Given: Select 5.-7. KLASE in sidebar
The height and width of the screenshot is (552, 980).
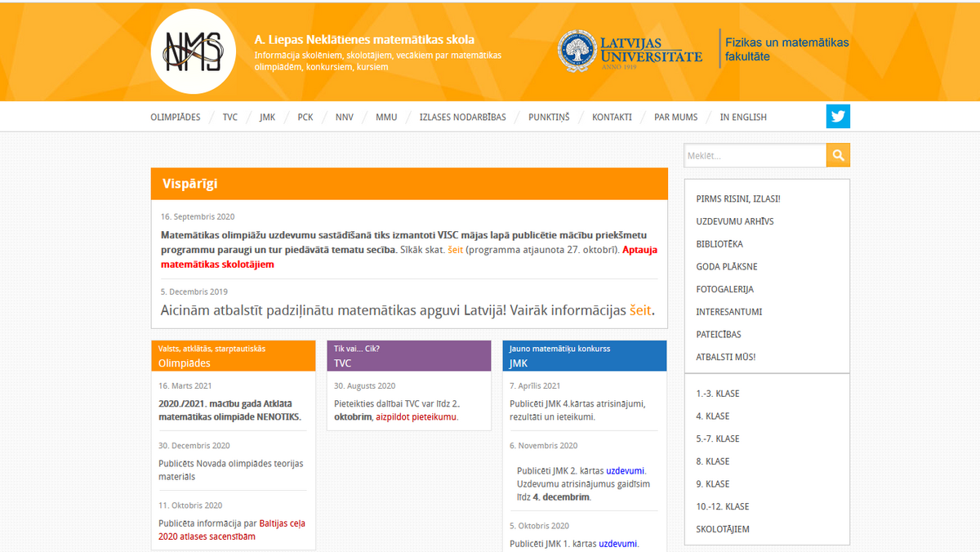Looking at the screenshot, I should point(718,438).
